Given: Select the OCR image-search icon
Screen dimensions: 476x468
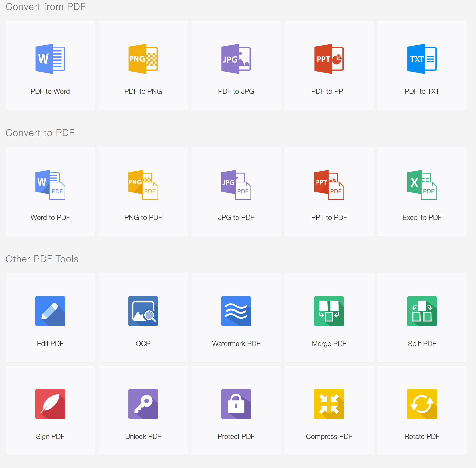Looking at the screenshot, I should [143, 311].
